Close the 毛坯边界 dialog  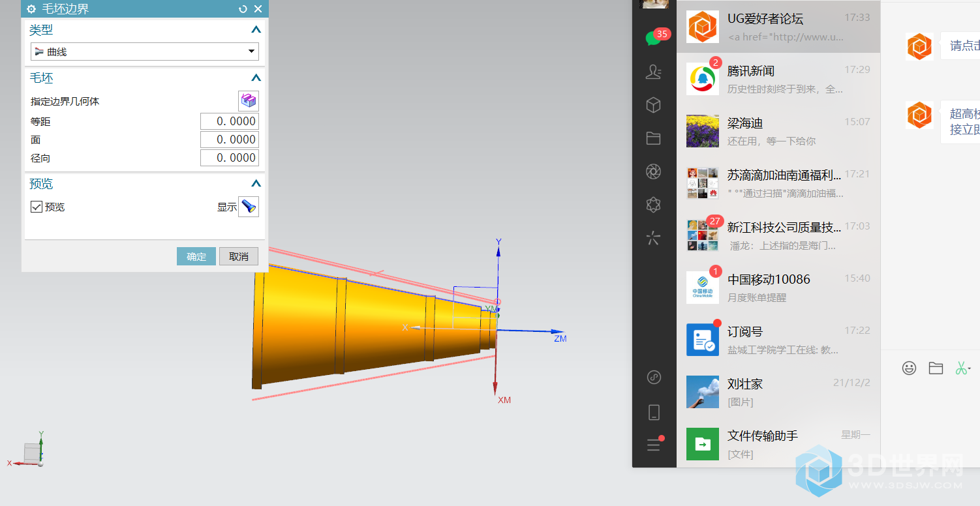point(258,9)
